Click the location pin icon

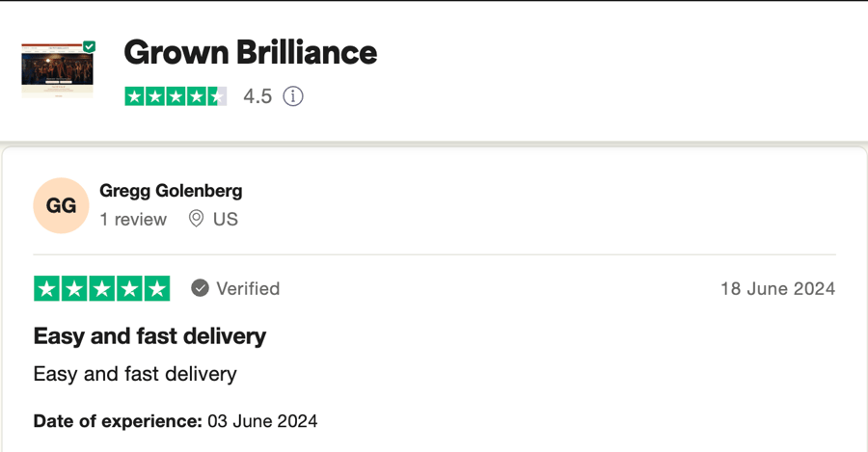(x=196, y=219)
